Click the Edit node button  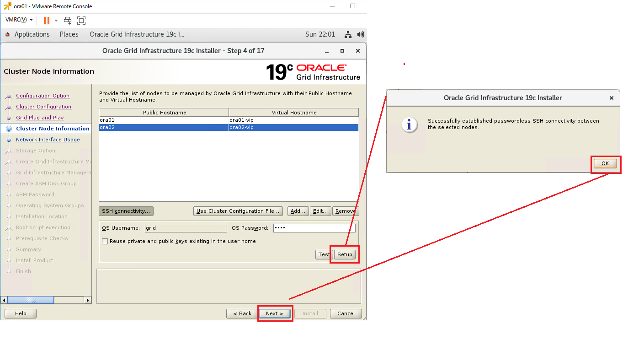click(x=320, y=211)
